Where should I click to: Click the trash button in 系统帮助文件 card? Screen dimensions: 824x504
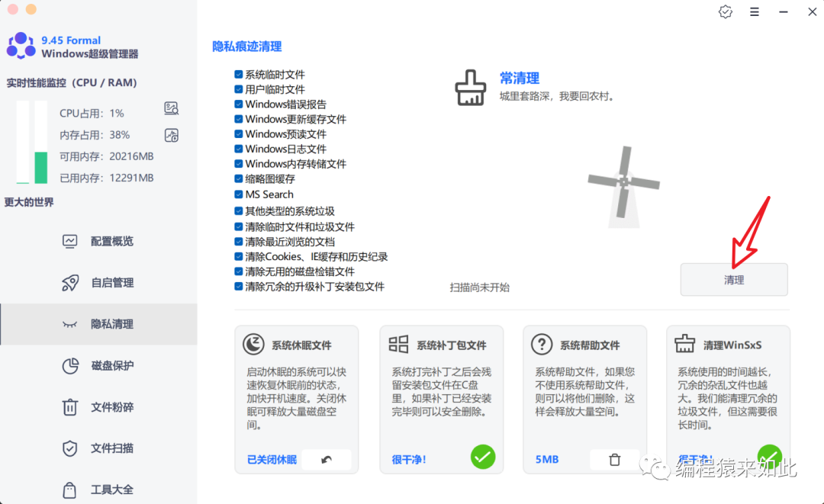pyautogui.click(x=614, y=460)
